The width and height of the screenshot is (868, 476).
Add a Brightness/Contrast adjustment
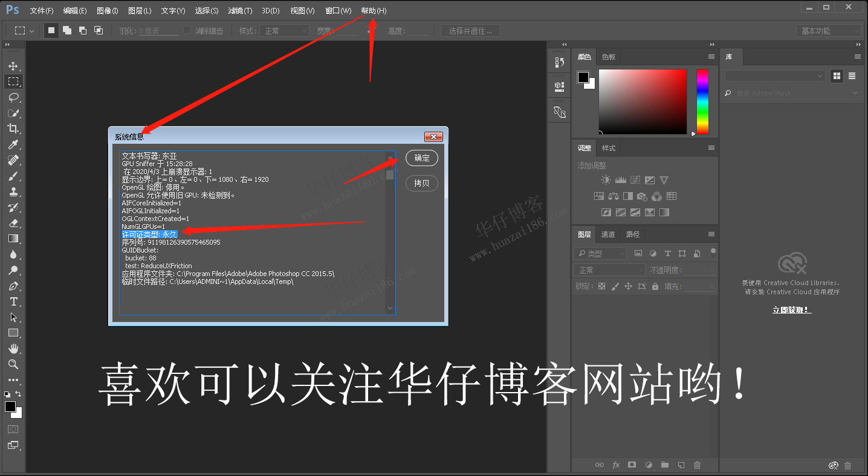[606, 180]
